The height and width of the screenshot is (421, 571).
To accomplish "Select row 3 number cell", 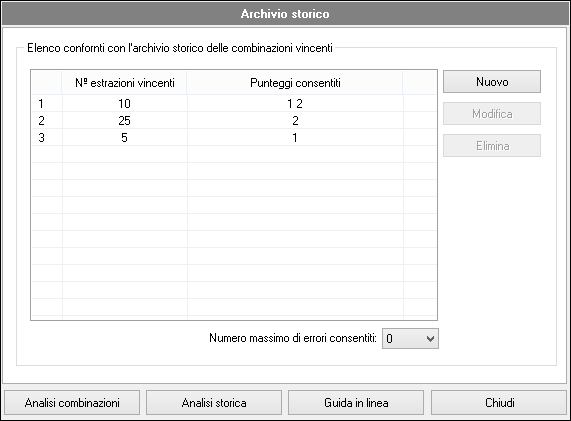I will coord(47,138).
